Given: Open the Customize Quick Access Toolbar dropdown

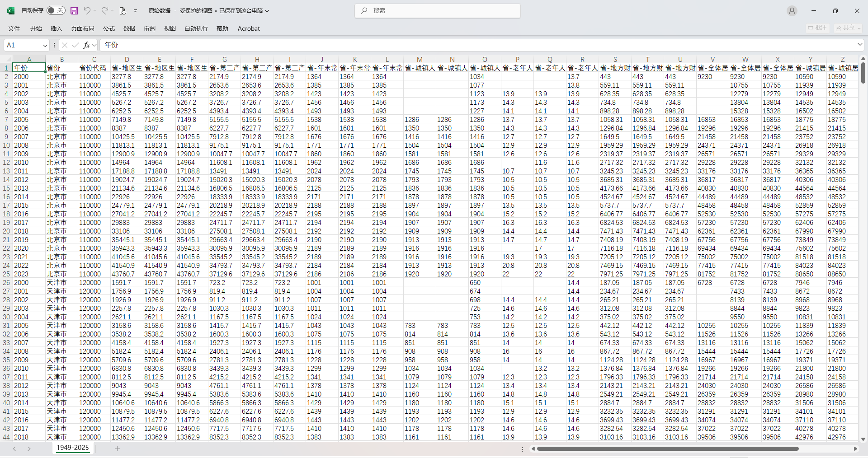Looking at the screenshot, I should click(135, 11).
